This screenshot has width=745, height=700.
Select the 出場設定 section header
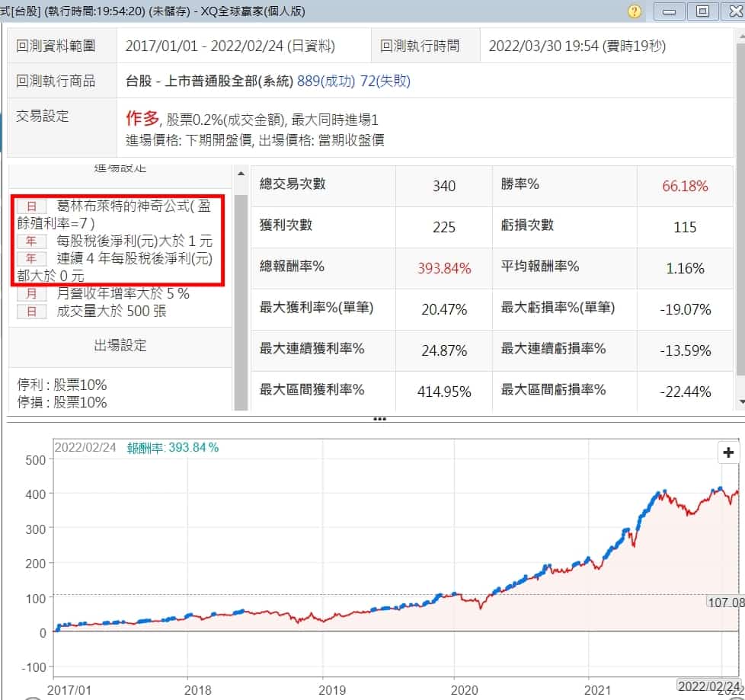(120, 346)
